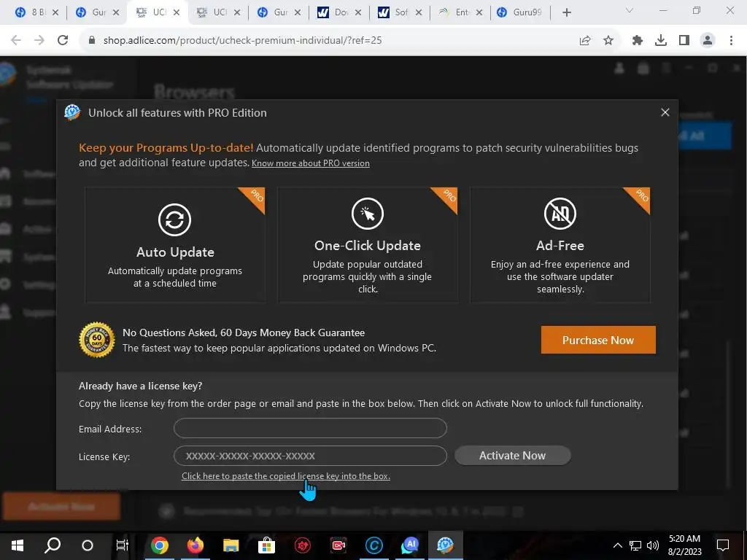Open File Explorer from taskbar
Screen dimensions: 747x560
[x=231, y=545]
